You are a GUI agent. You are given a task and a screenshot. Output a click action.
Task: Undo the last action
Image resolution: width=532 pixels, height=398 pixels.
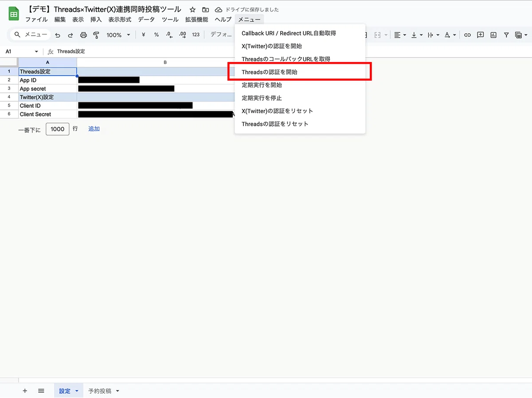[x=58, y=35]
